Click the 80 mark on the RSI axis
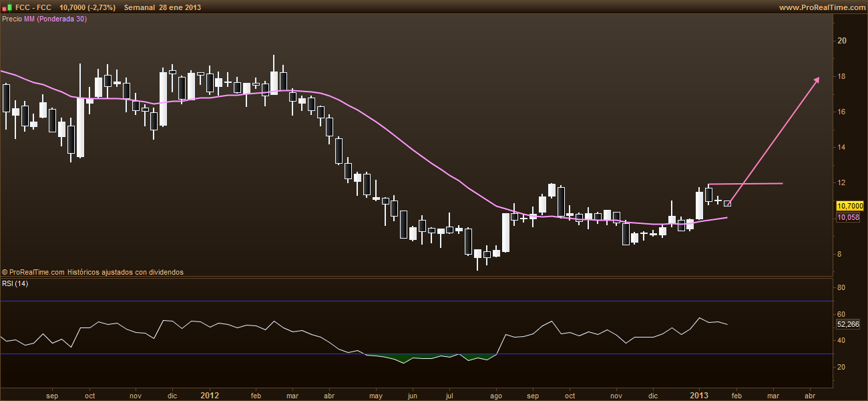 842,288
